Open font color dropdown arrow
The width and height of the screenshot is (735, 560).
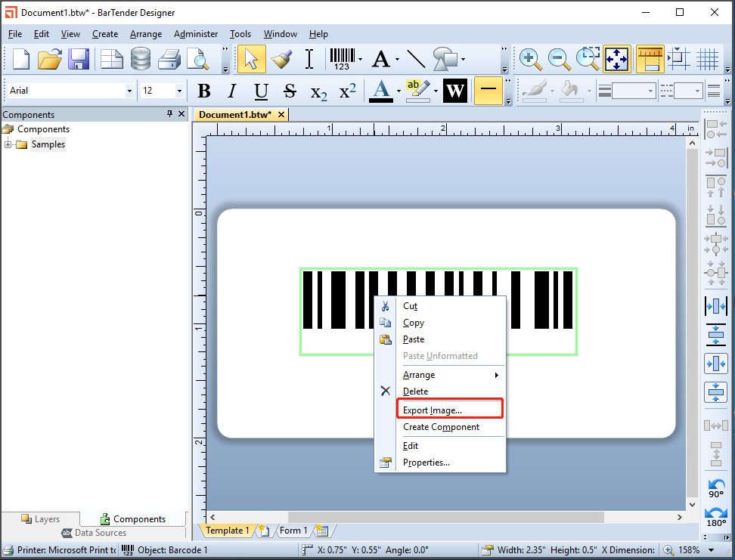[x=399, y=91]
